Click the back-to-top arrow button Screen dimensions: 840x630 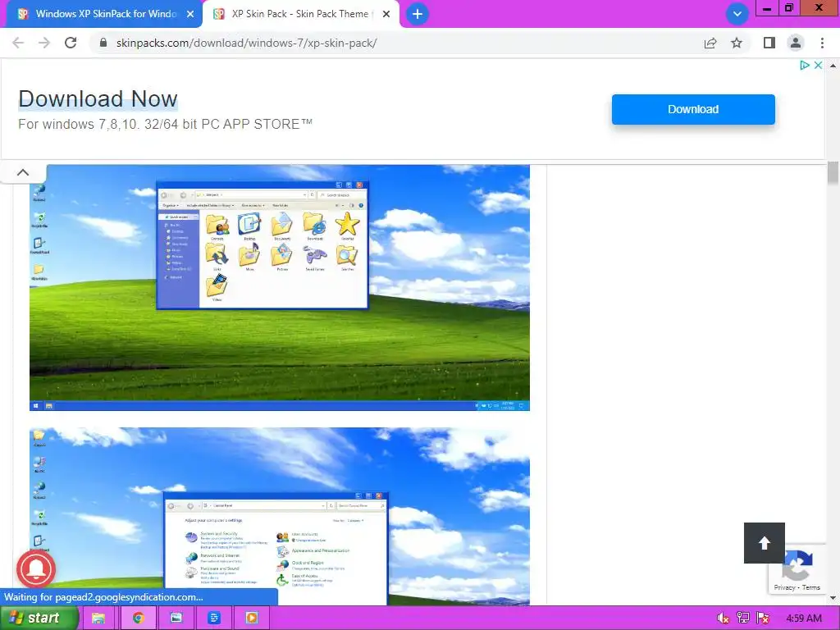coord(765,543)
